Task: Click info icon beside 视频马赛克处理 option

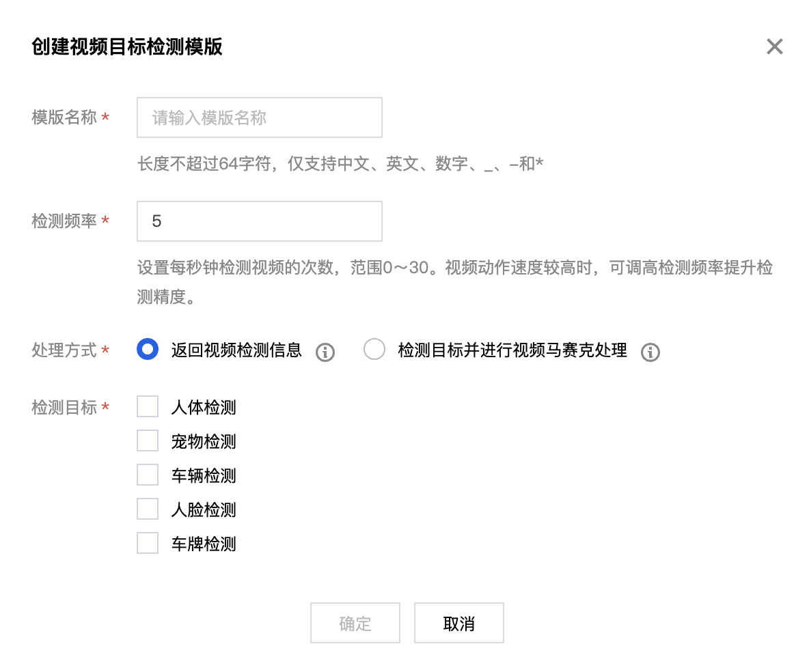Action: click(650, 352)
